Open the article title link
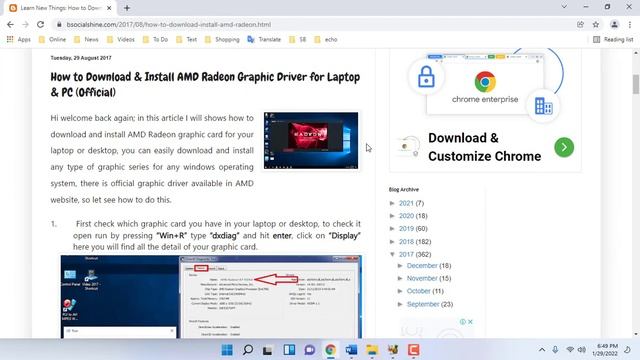640x360 pixels. tap(205, 84)
